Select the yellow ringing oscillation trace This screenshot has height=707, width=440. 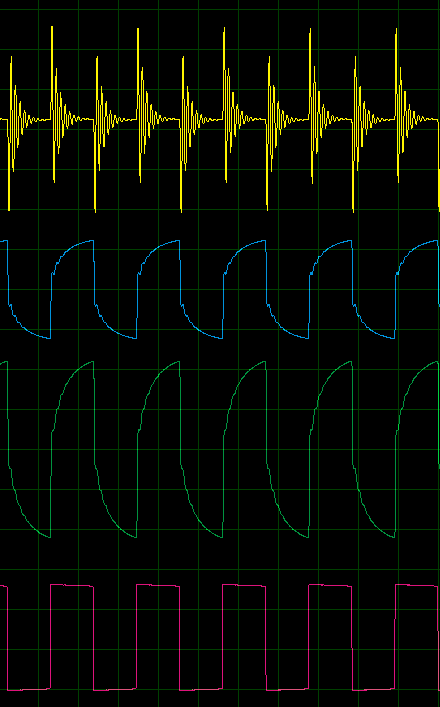pyautogui.click(x=220, y=119)
